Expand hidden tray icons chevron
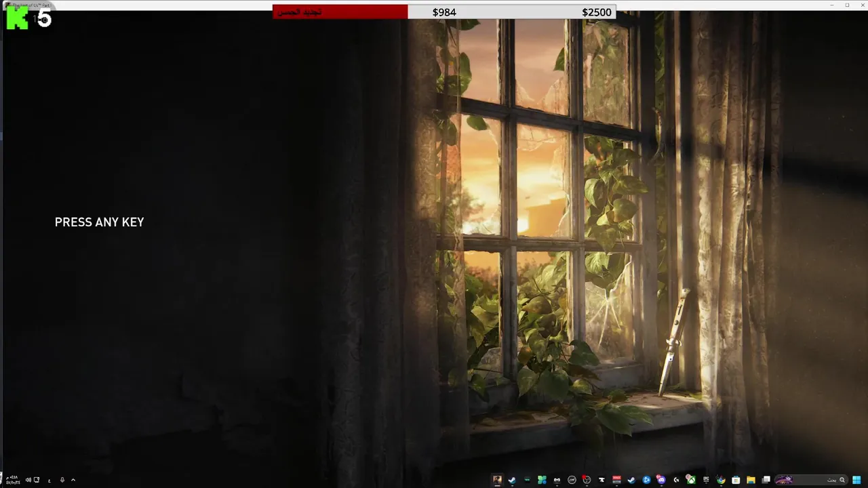 pyautogui.click(x=73, y=480)
